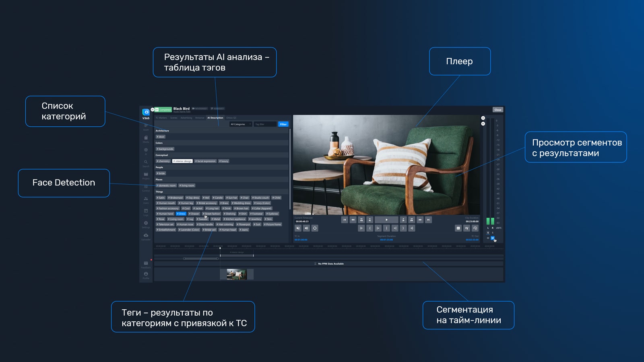Select the interior design segment bar on timeline
The image size is (644, 362).
coord(237,255)
